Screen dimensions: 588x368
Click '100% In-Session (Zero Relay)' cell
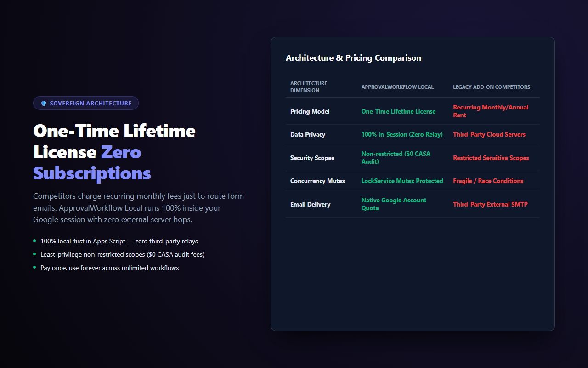tap(402, 134)
